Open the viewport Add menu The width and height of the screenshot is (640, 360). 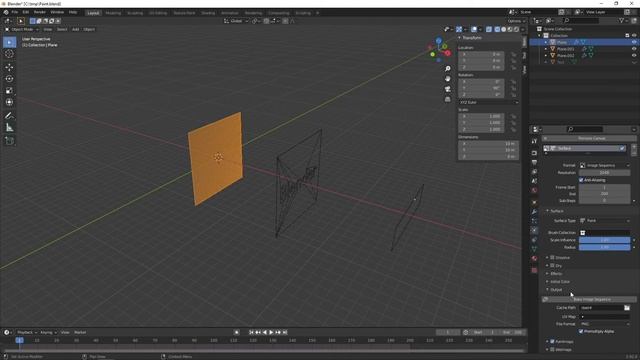(76, 29)
